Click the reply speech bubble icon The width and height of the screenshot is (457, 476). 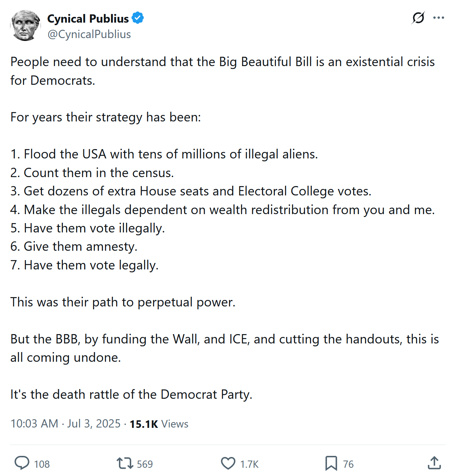pyautogui.click(x=22, y=463)
